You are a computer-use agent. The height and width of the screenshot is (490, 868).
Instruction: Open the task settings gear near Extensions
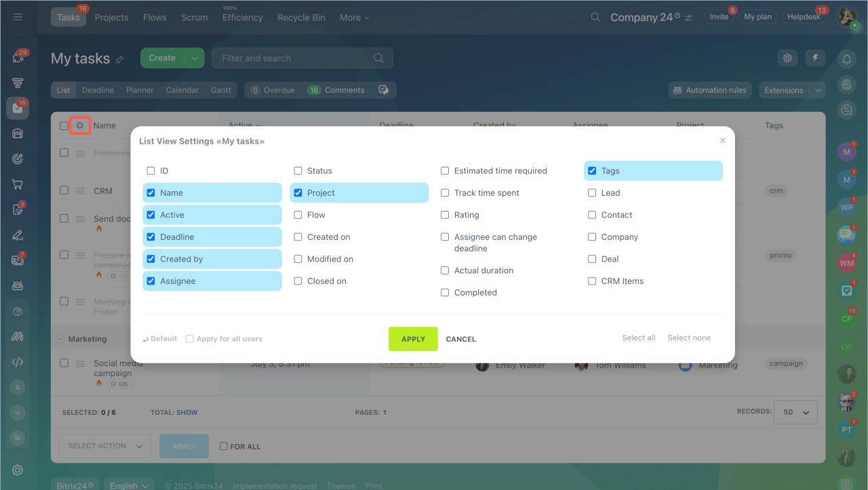[787, 58]
